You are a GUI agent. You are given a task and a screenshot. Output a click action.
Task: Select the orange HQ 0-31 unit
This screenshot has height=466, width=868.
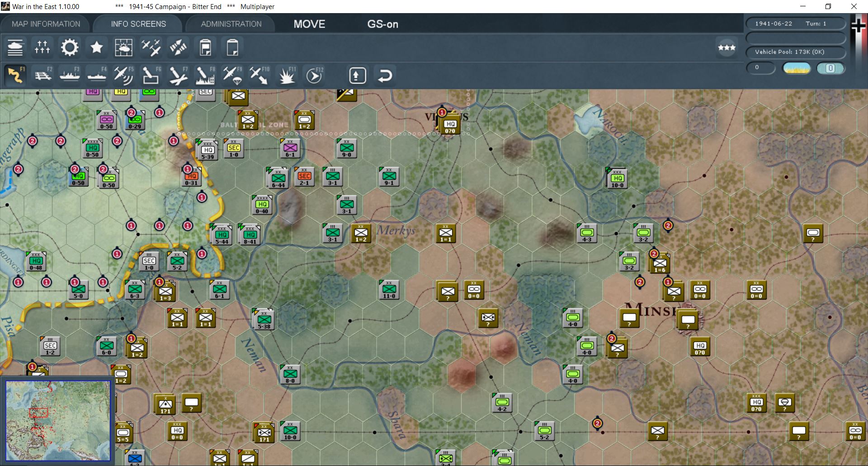tap(191, 177)
